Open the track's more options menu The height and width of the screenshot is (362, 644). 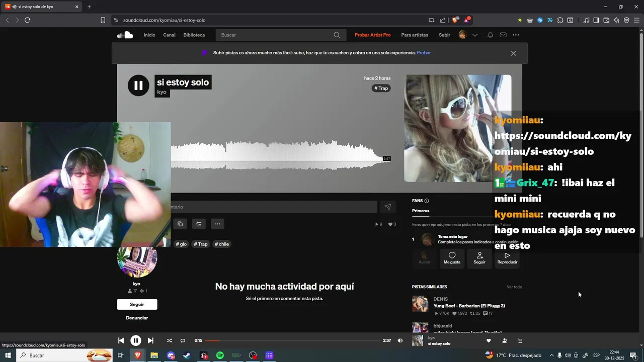217,224
